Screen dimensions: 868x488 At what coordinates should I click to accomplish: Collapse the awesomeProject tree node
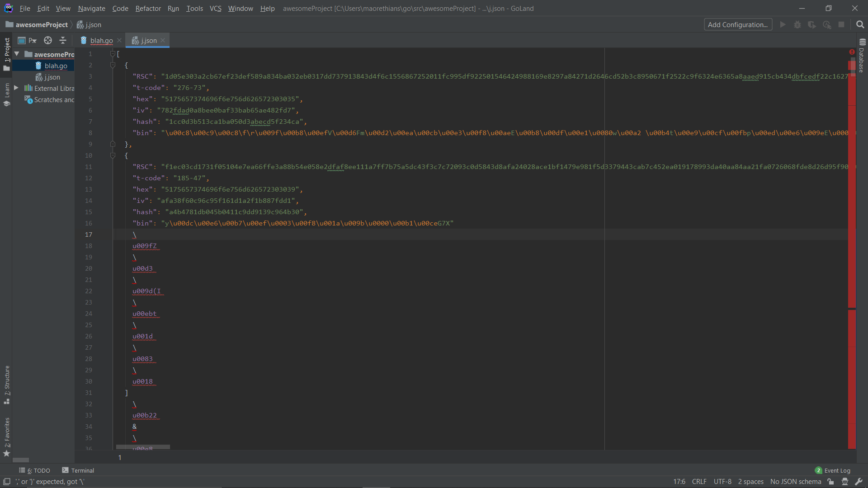(17, 54)
